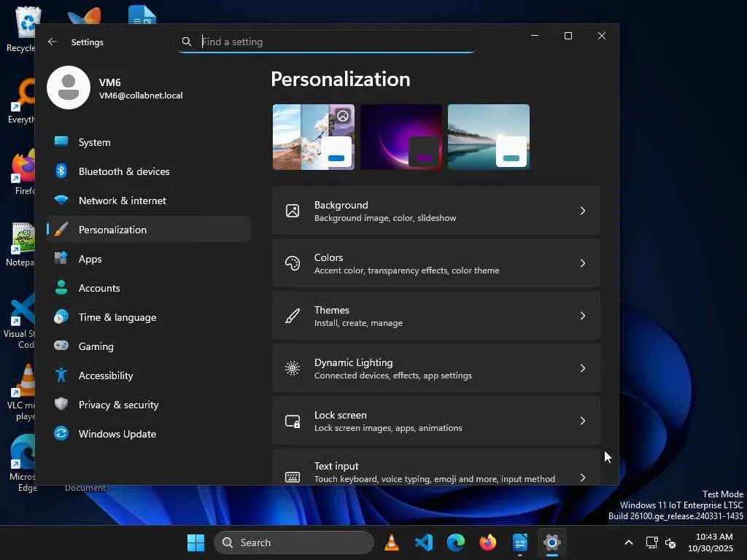
Task: Click the Privacy & security shield icon
Action: click(61, 404)
